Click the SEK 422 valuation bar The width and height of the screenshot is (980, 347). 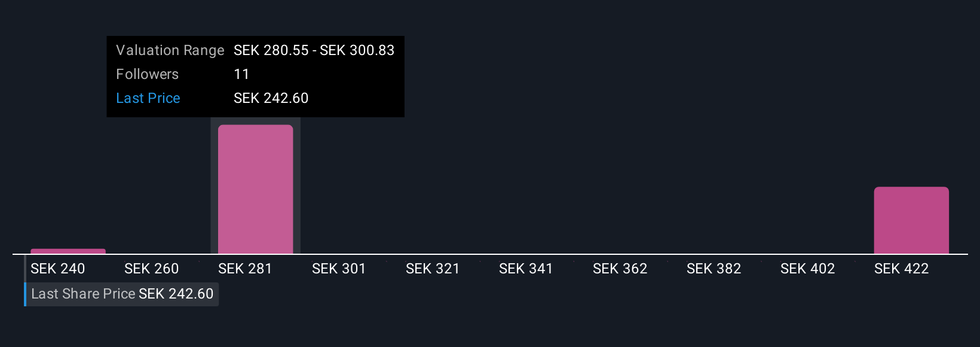[911, 220]
